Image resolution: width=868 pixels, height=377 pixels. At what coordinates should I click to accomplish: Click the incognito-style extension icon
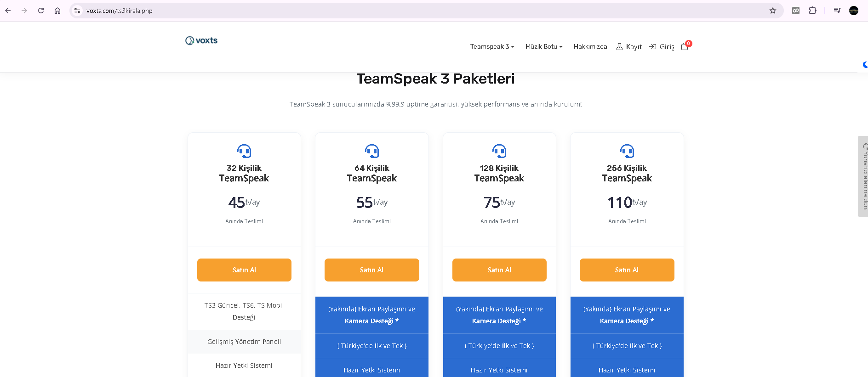click(796, 11)
